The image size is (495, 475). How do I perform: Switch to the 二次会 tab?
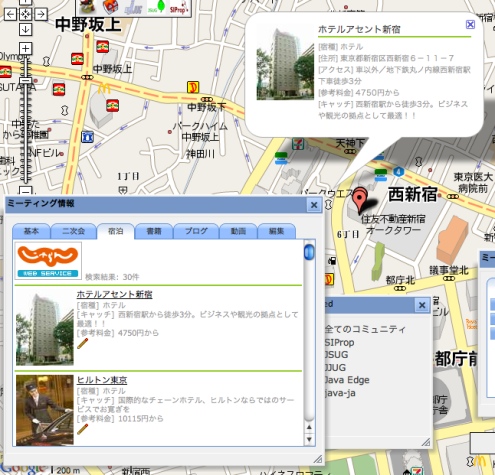pos(73,231)
